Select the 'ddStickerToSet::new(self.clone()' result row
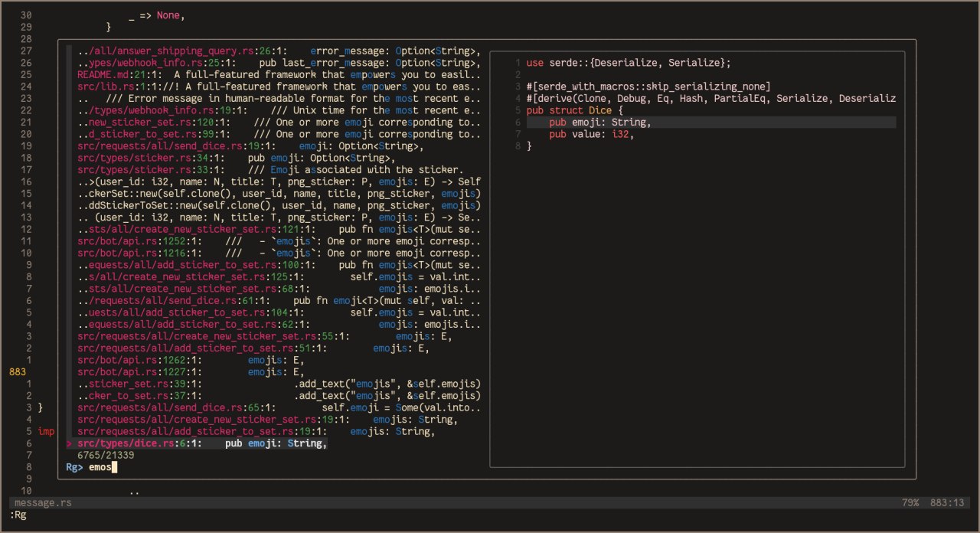This screenshot has height=533, width=980. 279,205
